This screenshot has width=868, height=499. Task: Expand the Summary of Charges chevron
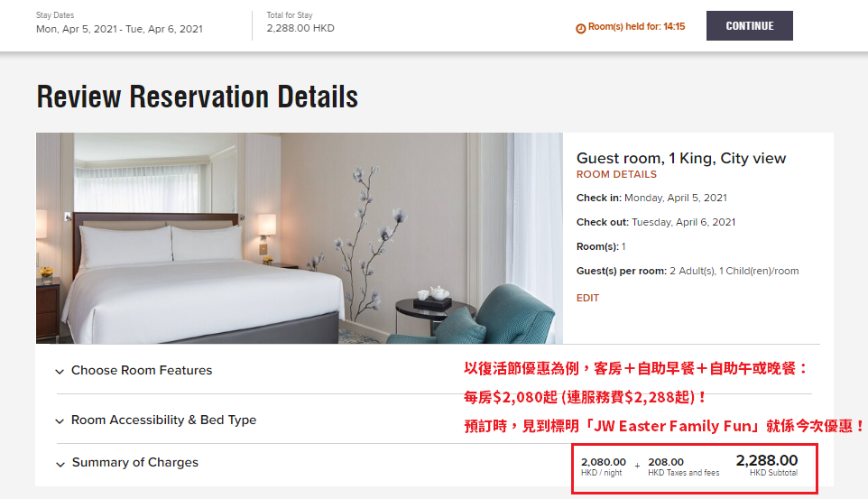point(60,464)
